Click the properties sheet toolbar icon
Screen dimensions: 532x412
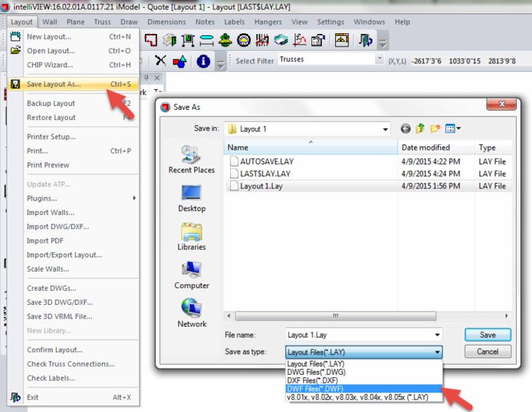pos(318,41)
